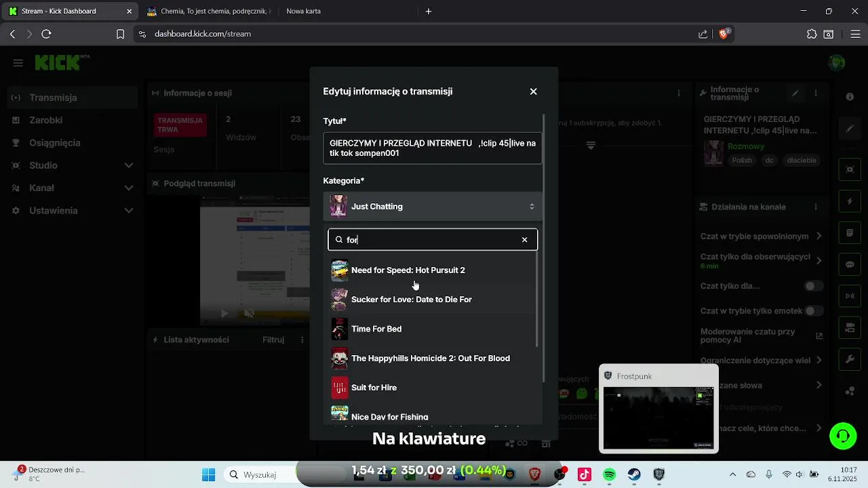Open a new browser tab
The width and height of the screenshot is (868, 488).
coord(428,11)
